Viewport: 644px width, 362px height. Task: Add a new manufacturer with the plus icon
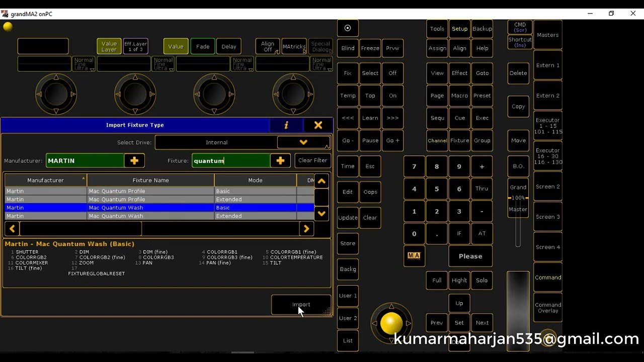(x=134, y=160)
